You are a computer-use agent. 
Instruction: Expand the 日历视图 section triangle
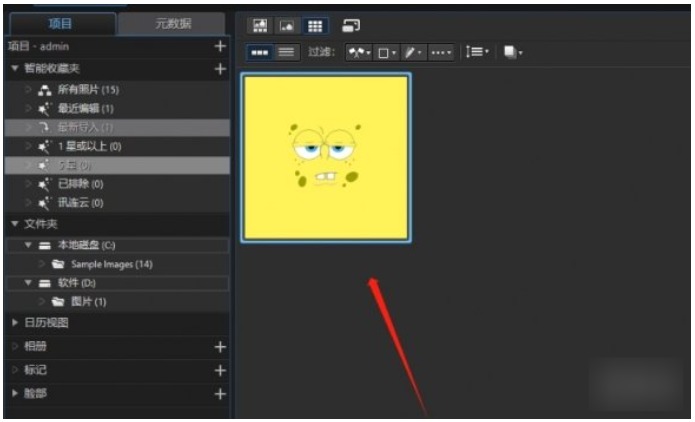coord(15,323)
